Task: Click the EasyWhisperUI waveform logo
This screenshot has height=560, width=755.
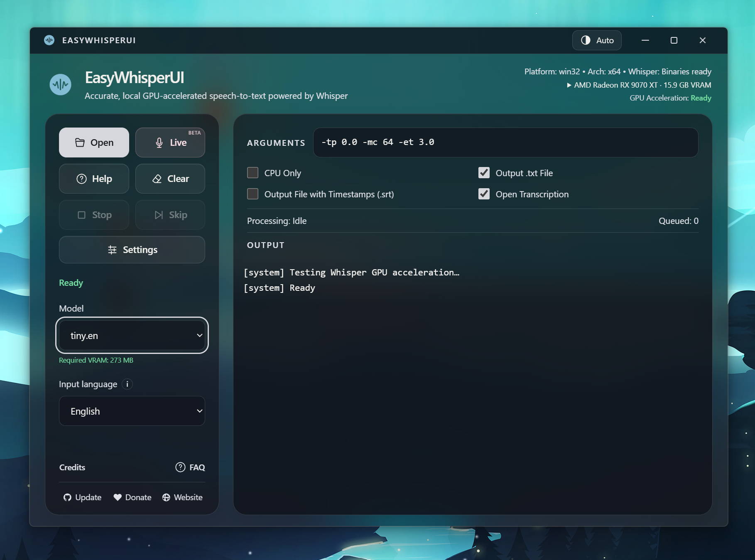Action: (x=60, y=84)
